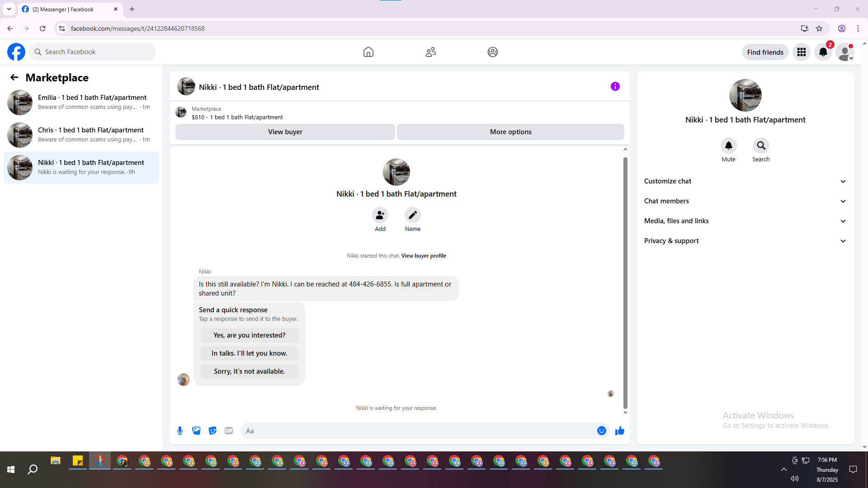Open the View buyer profile link
Screen dimensions: 868x488
point(424,256)
